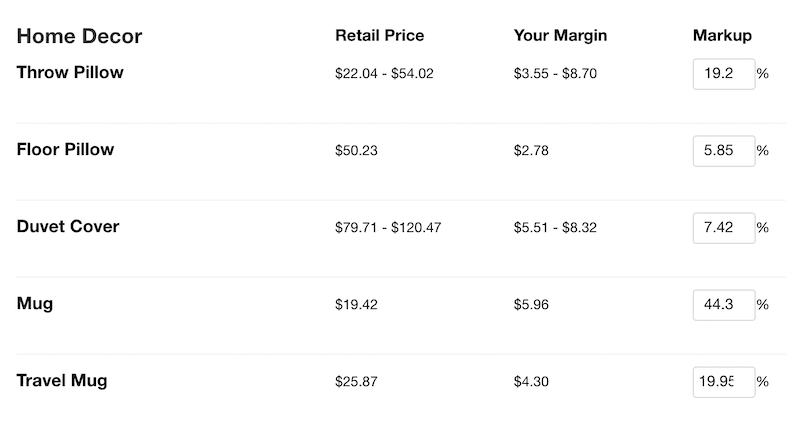Click the Markup column header
Screen dimensions: 800x426
[x=722, y=36]
